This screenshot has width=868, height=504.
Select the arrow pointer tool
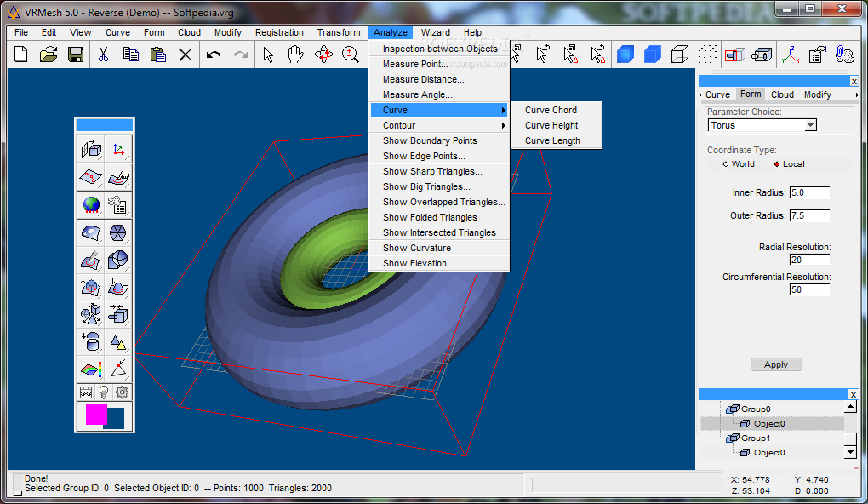(268, 54)
